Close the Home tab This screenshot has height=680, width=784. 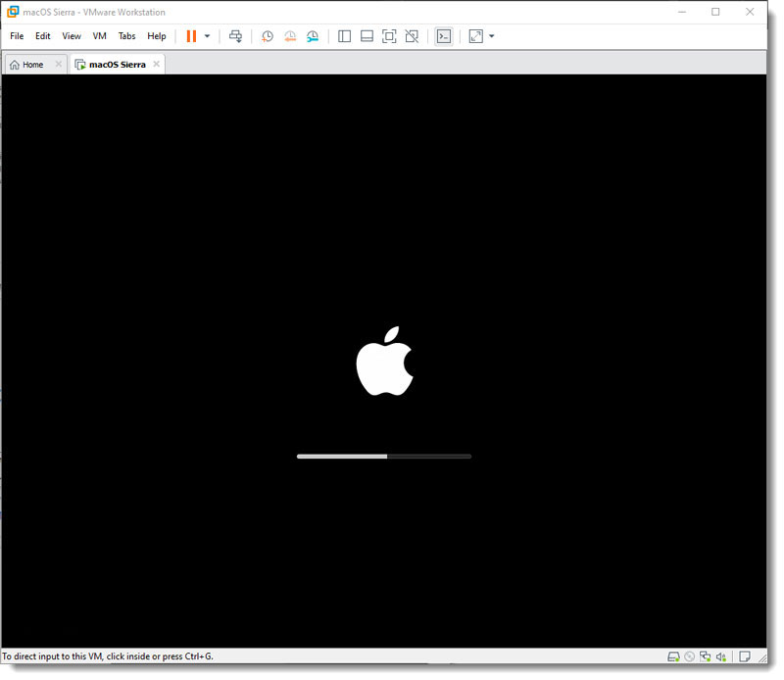click(x=59, y=64)
